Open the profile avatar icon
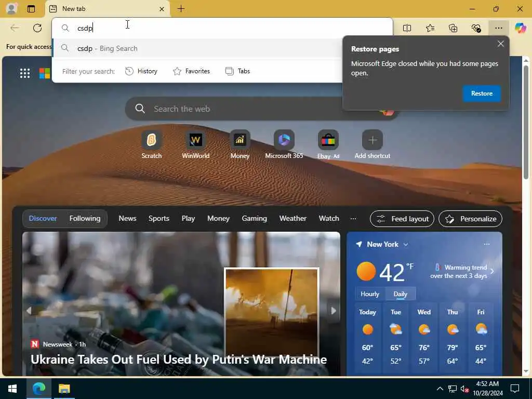532x399 pixels. click(x=12, y=8)
